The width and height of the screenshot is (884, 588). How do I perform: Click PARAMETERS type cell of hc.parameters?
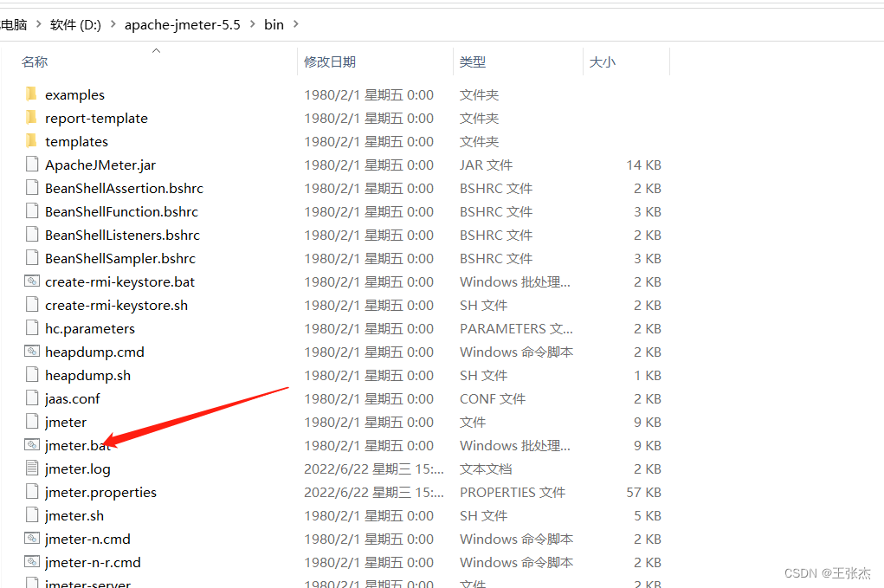pos(516,328)
